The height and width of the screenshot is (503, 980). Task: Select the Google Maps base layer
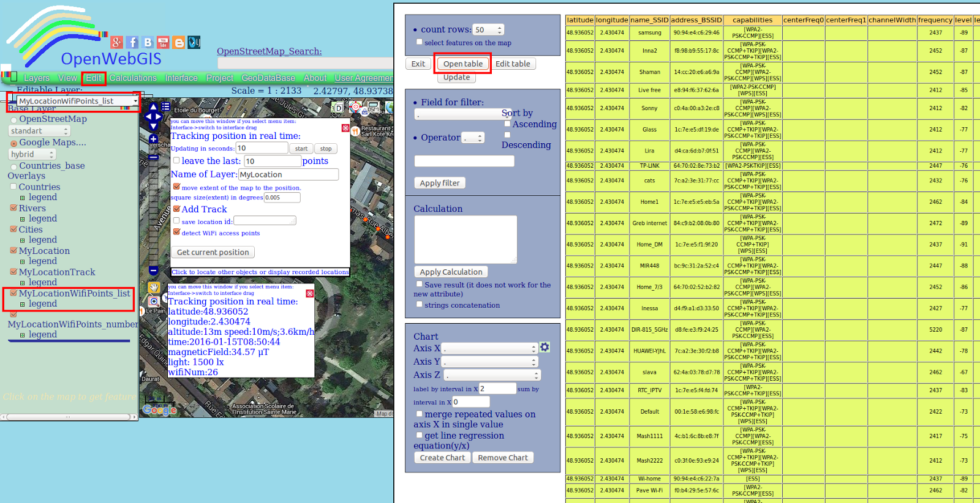tap(13, 143)
